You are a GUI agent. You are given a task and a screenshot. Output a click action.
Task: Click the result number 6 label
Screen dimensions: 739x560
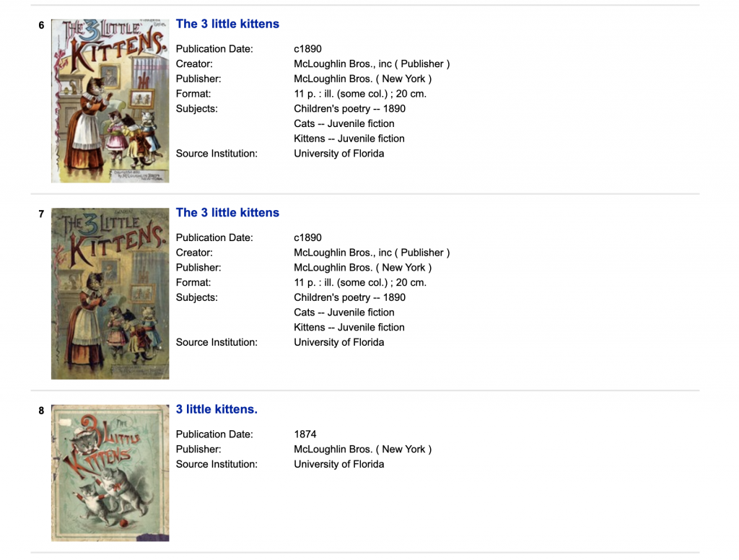click(x=41, y=25)
